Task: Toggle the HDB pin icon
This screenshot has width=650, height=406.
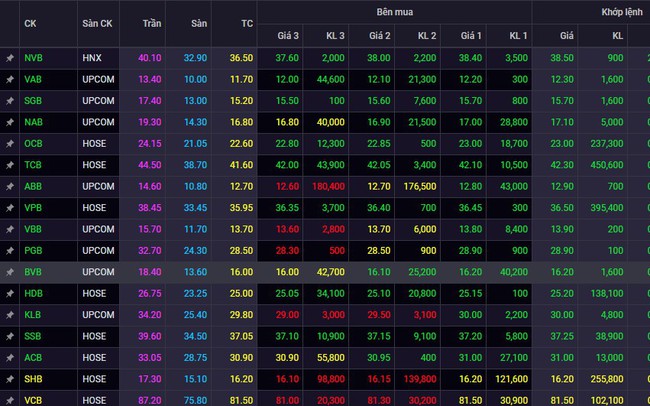Action: 10,294
